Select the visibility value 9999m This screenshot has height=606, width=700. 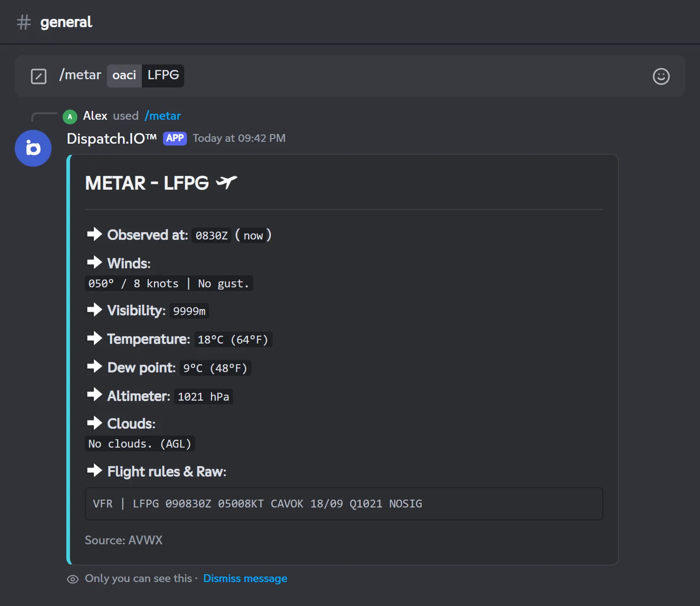[x=189, y=311]
